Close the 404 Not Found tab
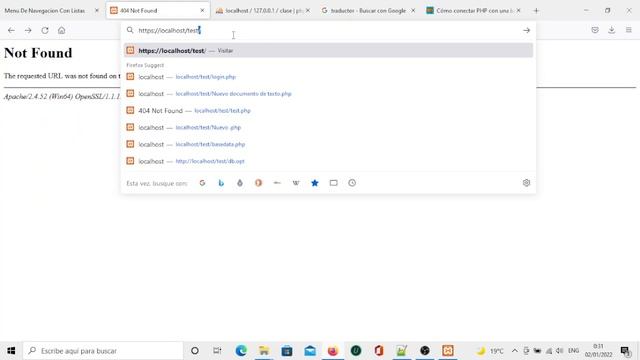The width and height of the screenshot is (640, 360). click(202, 11)
